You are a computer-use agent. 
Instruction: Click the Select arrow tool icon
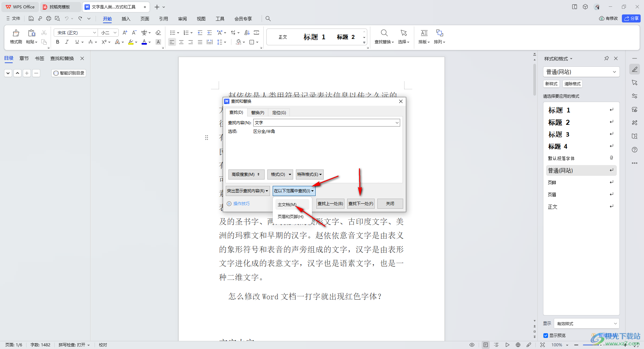(404, 33)
